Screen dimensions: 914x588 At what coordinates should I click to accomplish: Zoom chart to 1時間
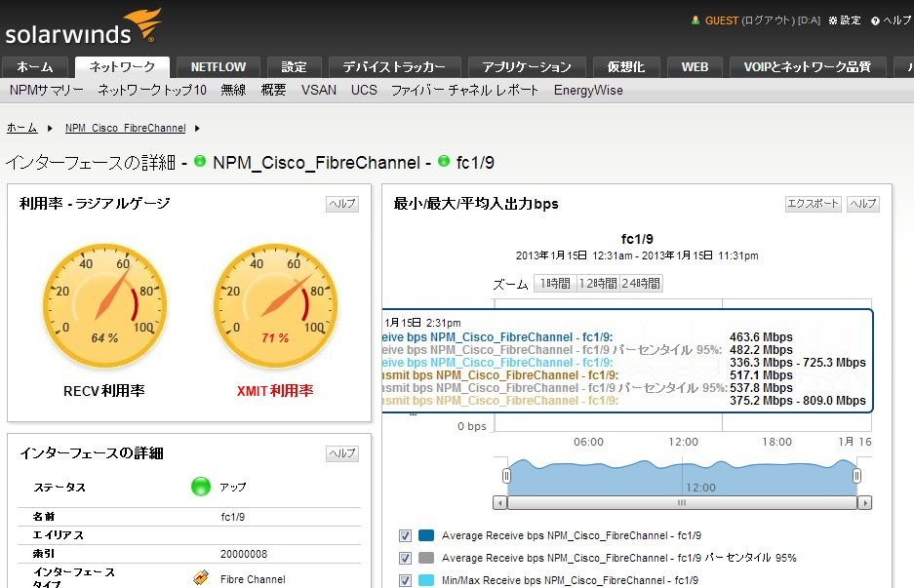[x=555, y=284]
